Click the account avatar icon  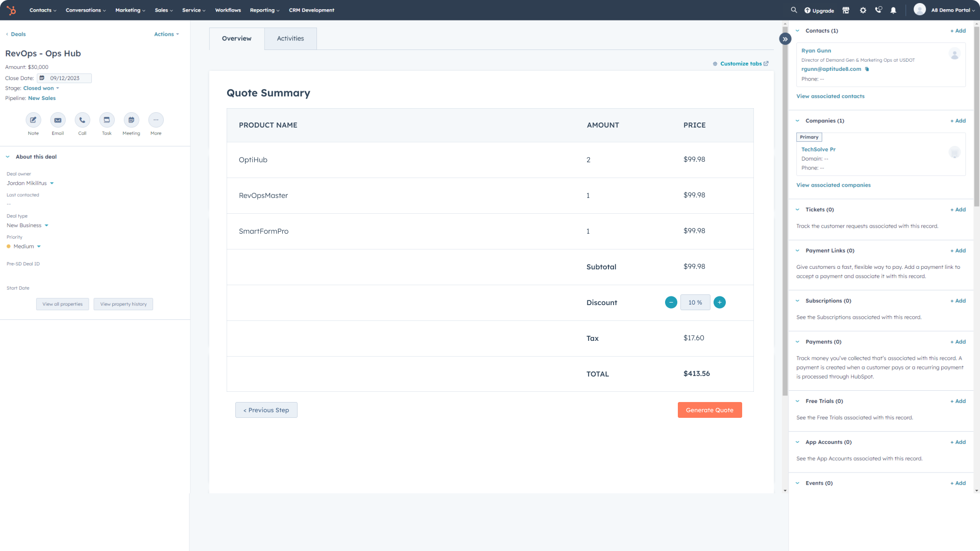click(920, 10)
